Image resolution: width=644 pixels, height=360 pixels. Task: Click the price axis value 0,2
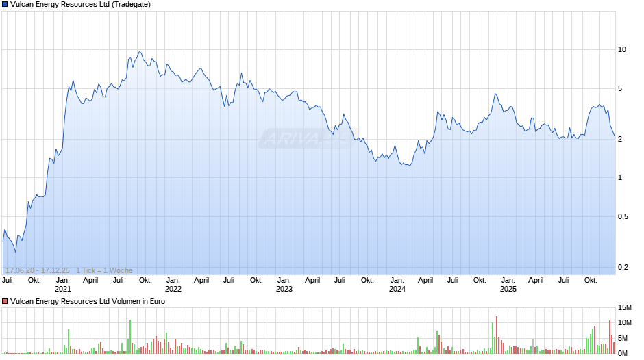click(623, 267)
